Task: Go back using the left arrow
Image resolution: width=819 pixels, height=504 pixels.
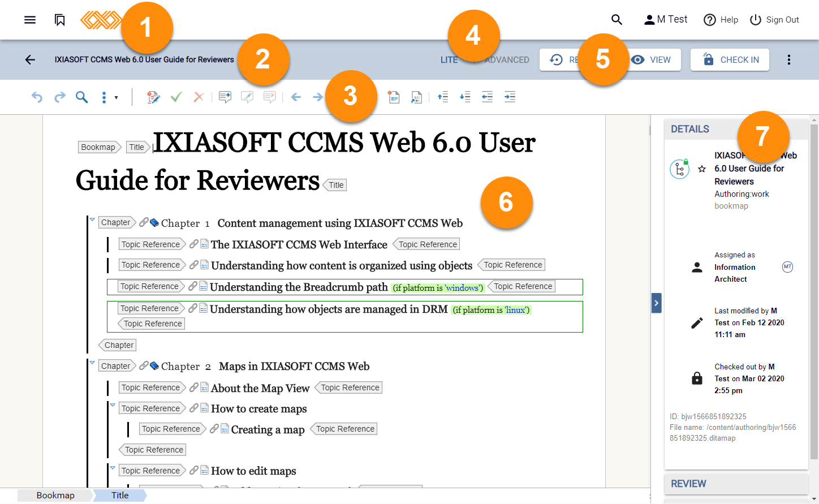Action: point(30,59)
